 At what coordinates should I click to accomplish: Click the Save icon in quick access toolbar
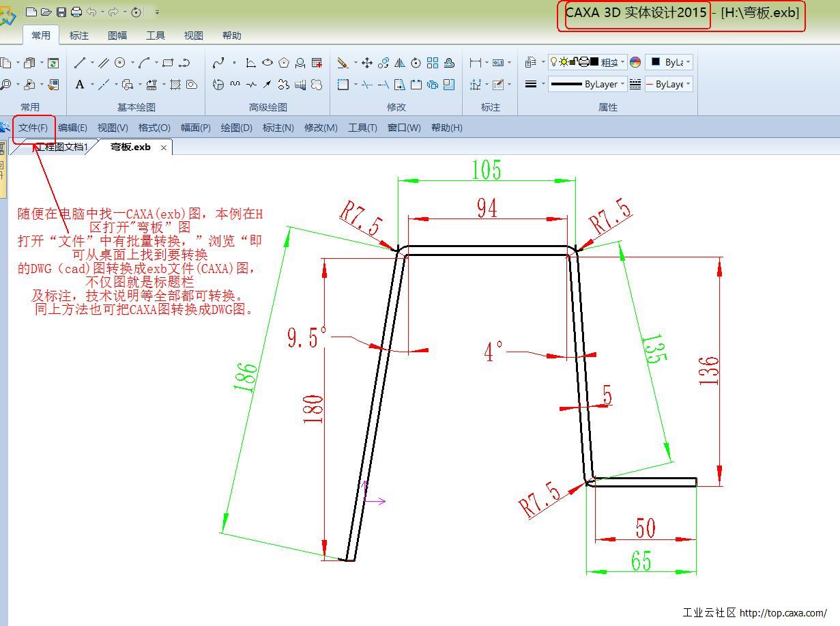61,12
